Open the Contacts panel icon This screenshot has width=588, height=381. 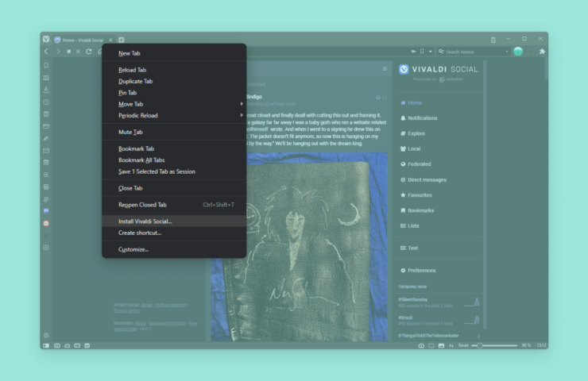[46, 199]
